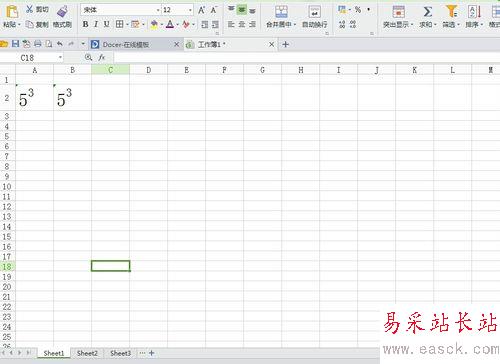Open the Sort dropdown arrow
The width and height of the screenshot is (500, 364).
click(x=482, y=25)
